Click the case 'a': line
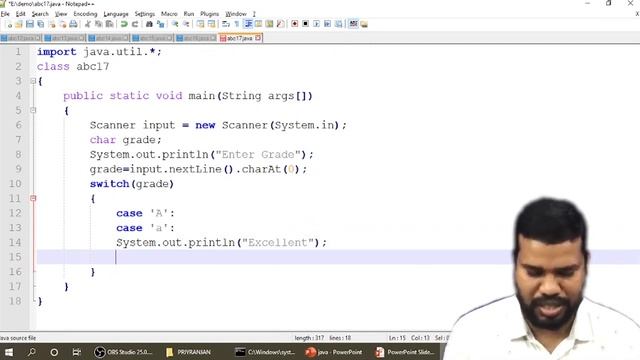This screenshot has width=640, height=360. [145, 228]
